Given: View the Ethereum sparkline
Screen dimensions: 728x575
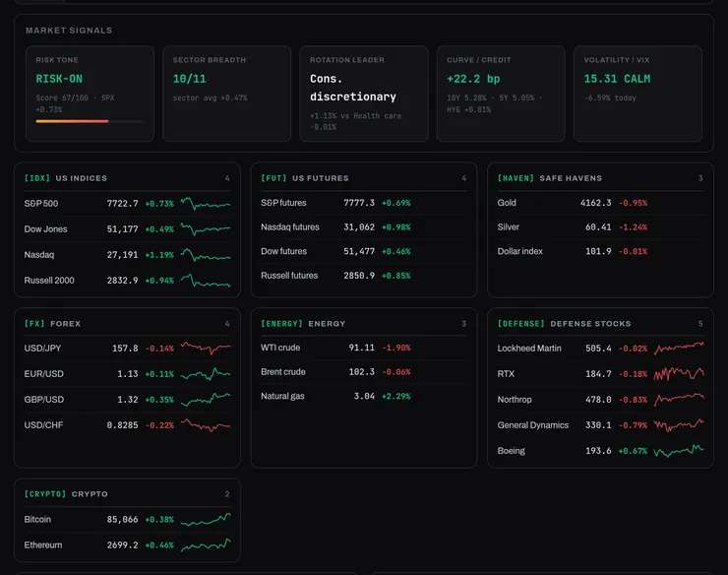Looking at the screenshot, I should tap(206, 544).
